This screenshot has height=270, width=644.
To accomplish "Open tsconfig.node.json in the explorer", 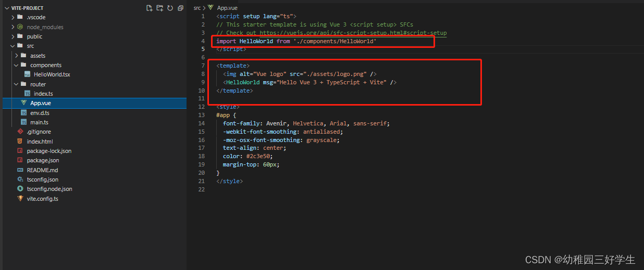I will tap(49, 189).
